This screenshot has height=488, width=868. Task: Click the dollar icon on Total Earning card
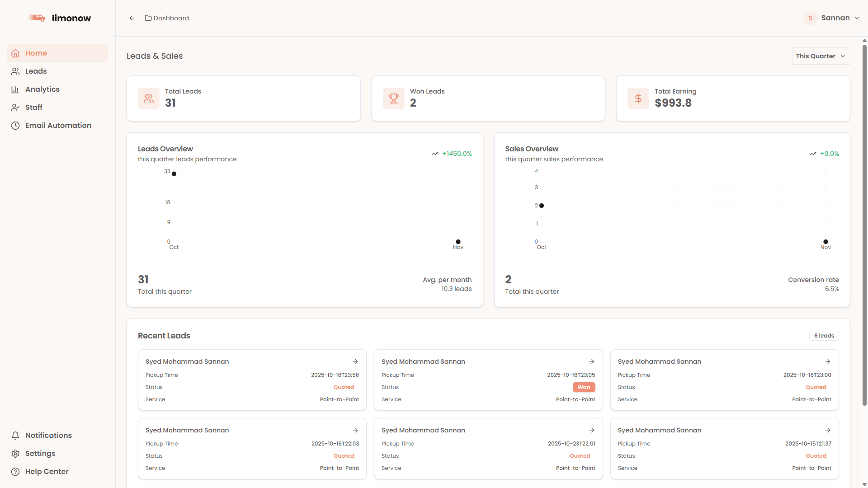(x=638, y=98)
